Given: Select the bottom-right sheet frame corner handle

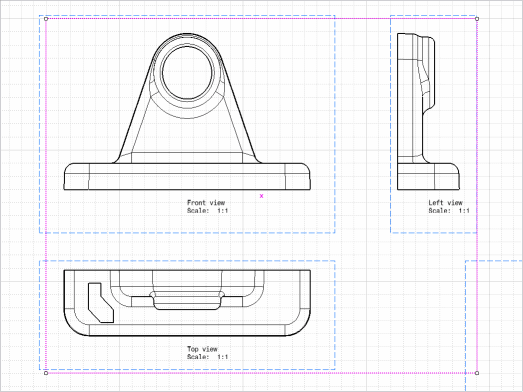Looking at the screenshot, I should click(477, 373).
